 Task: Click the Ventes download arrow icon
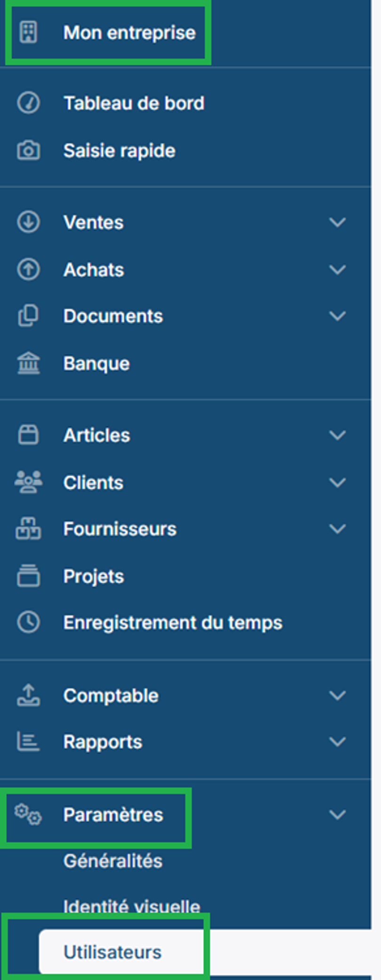point(28,222)
